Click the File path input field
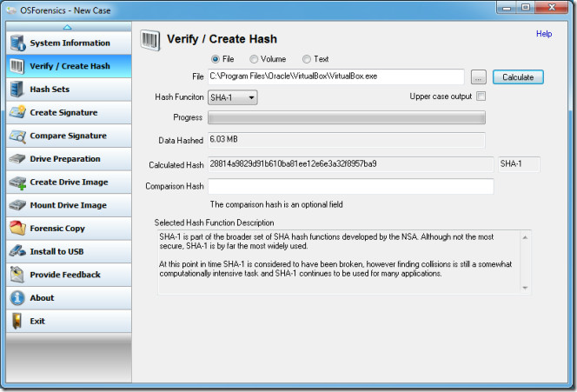Viewport: 577px width, 392px height. 336,76
